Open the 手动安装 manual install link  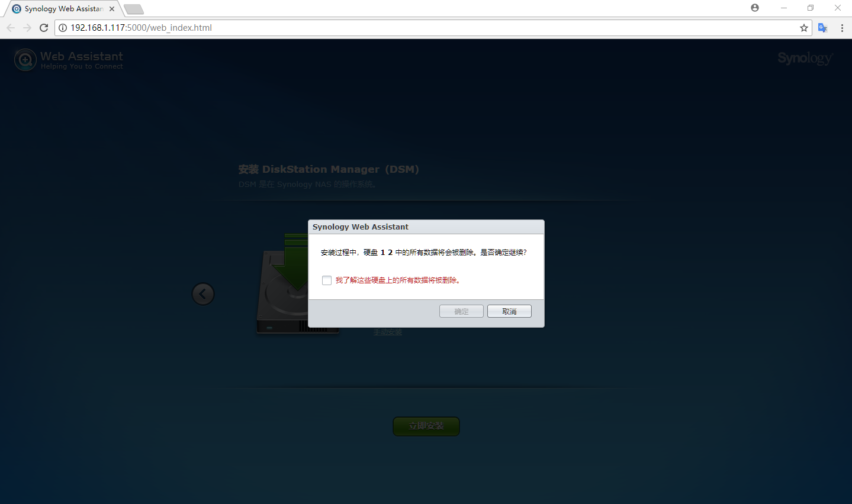[x=388, y=332]
